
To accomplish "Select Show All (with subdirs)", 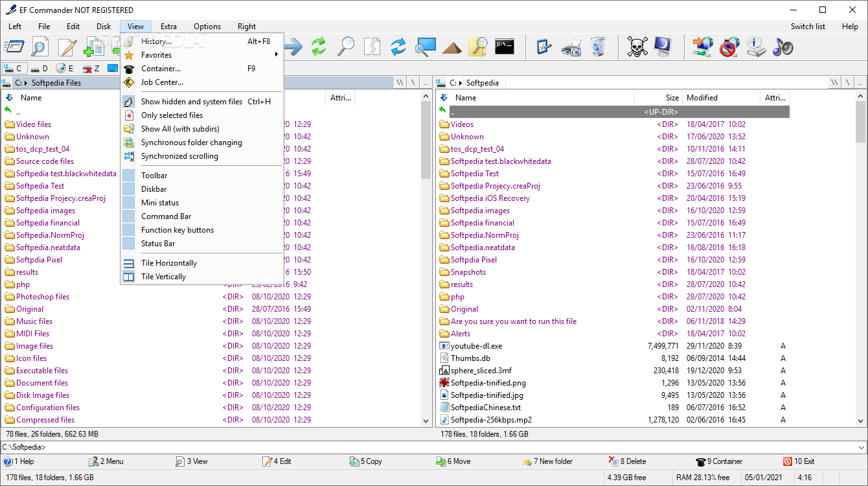I will point(201,129).
